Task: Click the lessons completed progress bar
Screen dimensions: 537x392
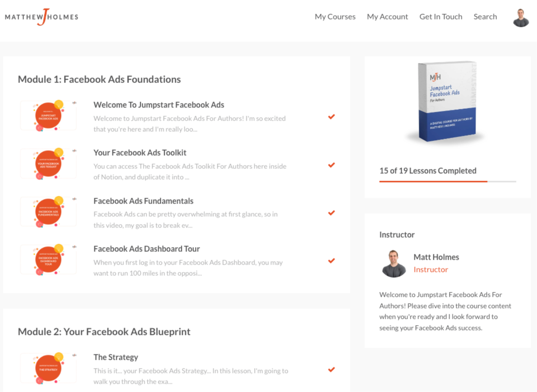Action: point(448,181)
